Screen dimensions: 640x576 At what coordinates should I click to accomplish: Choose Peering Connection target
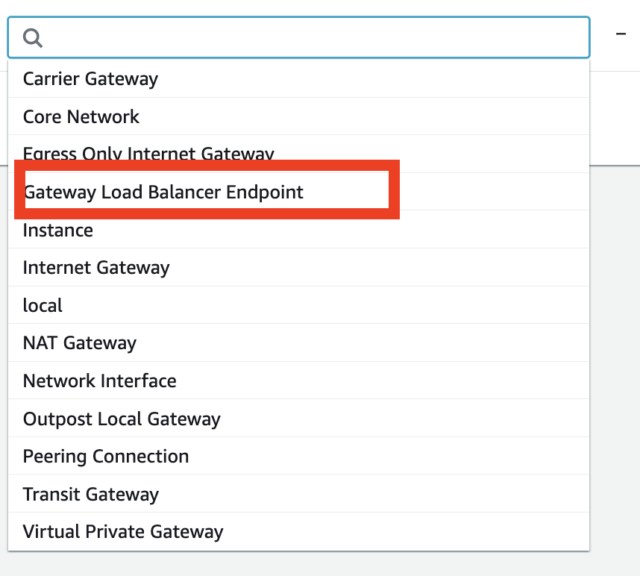299,456
